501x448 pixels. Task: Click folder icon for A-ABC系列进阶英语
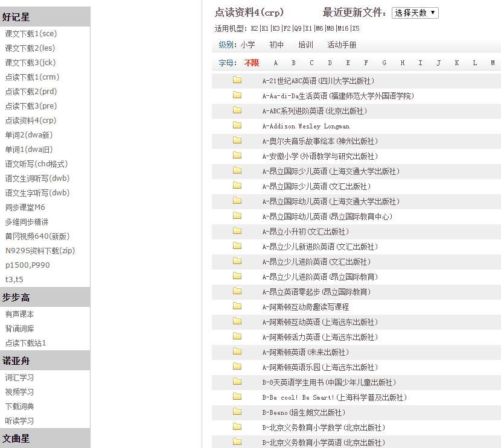coord(237,110)
